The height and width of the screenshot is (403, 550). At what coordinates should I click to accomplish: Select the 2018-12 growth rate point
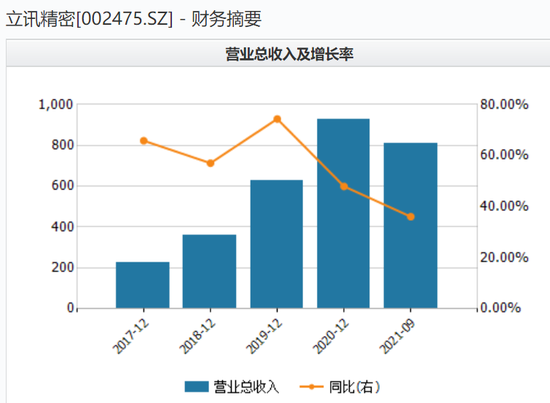coord(210,163)
